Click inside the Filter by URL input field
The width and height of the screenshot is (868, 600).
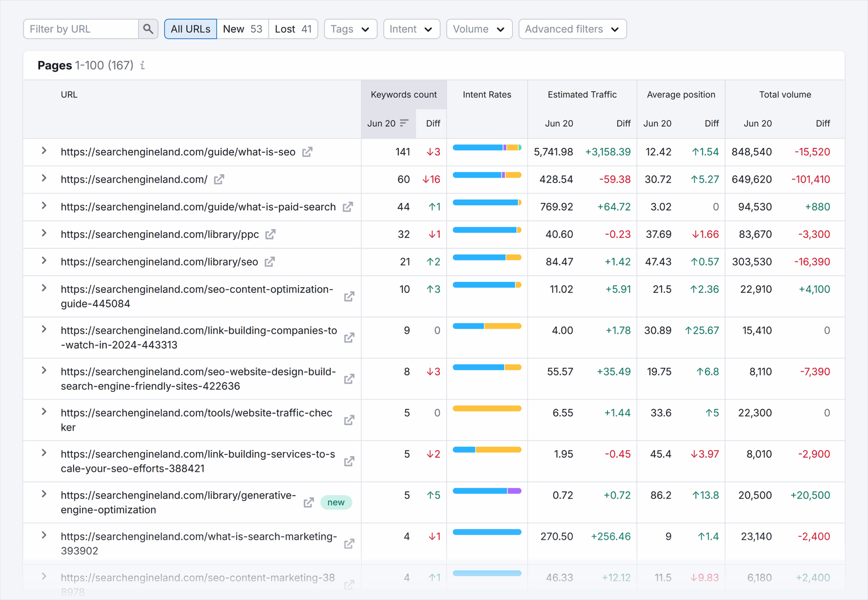coord(81,29)
